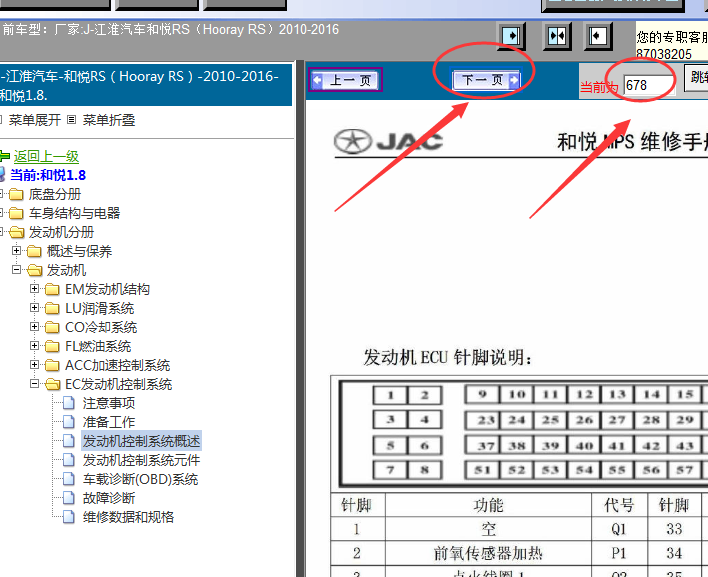Expand the EM发动机结构 node
This screenshot has width=708, height=577.
coord(35,288)
